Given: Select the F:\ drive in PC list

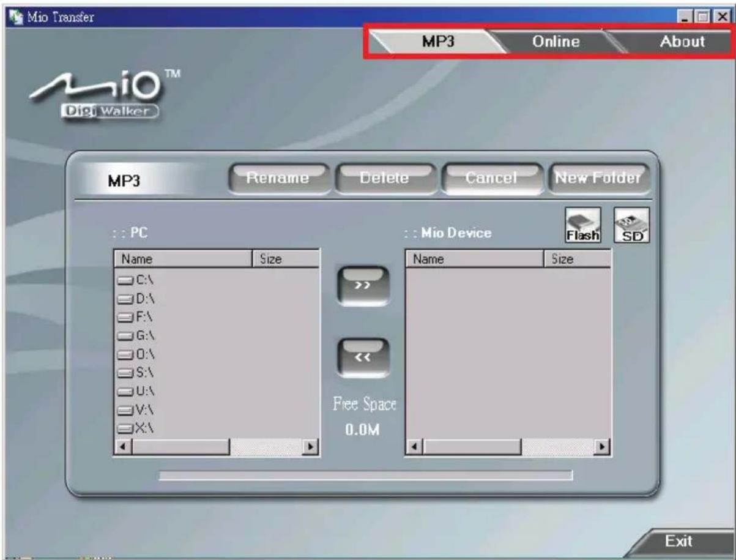Looking at the screenshot, I should pyautogui.click(x=136, y=317).
